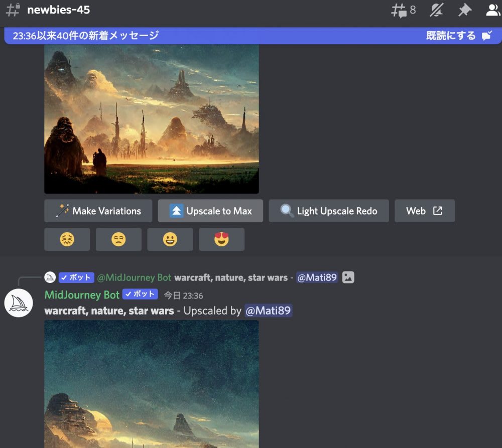View pinned messages with the pin icon
Image resolution: width=502 pixels, height=448 pixels.
(x=464, y=9)
